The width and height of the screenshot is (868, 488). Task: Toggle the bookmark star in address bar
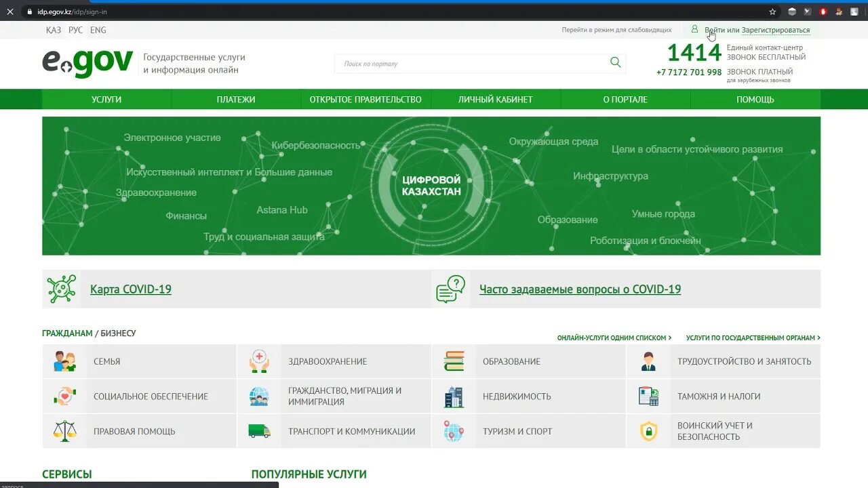click(771, 12)
